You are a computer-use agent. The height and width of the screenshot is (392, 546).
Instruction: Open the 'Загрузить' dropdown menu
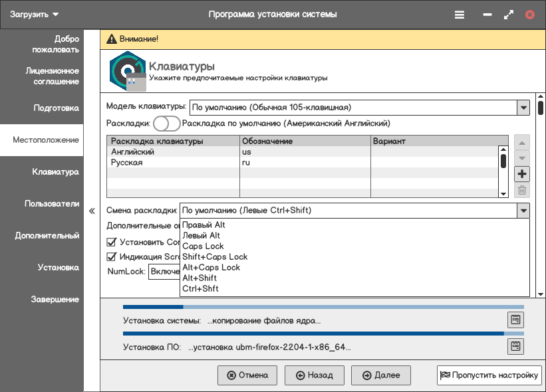coord(35,14)
